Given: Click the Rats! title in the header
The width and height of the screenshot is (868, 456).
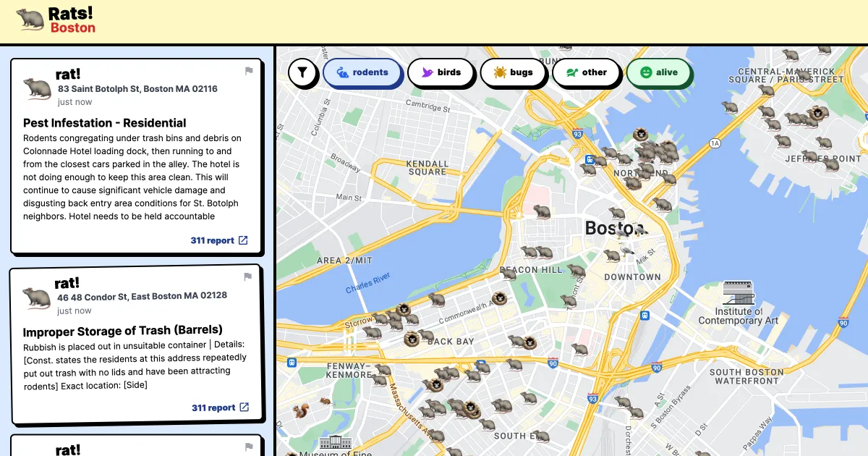Looking at the screenshot, I should pos(71,13).
